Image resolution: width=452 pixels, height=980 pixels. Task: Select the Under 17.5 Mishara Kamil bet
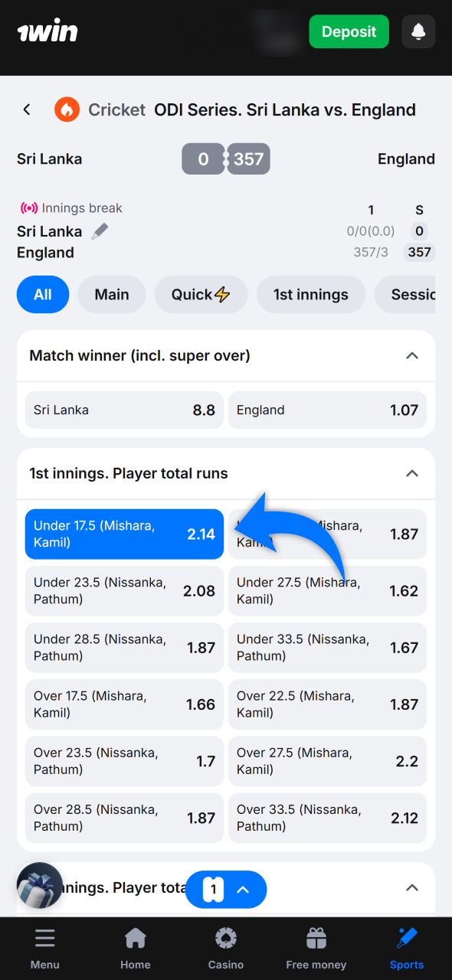124,534
